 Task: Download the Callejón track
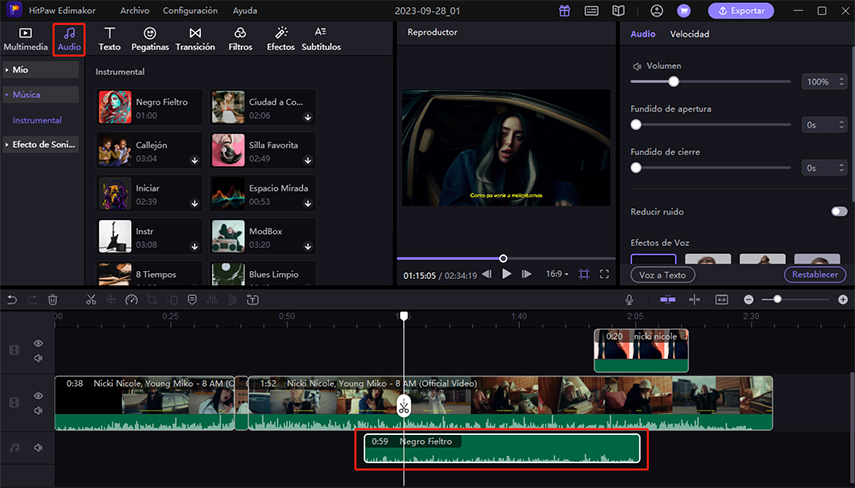195,160
